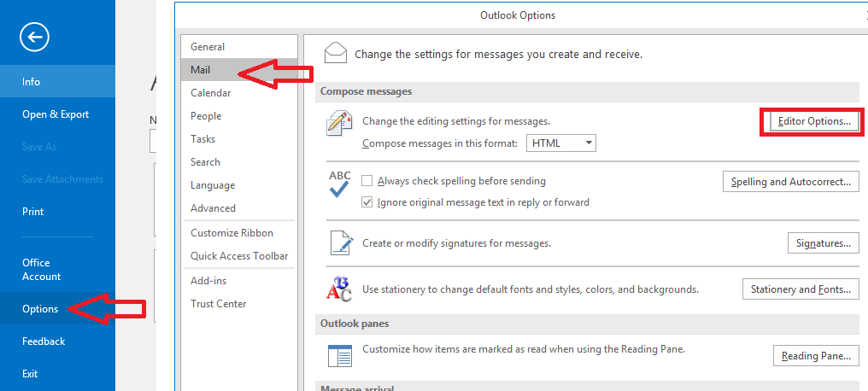The width and height of the screenshot is (868, 391).
Task: Open the Open & Export backstage item
Action: [57, 114]
